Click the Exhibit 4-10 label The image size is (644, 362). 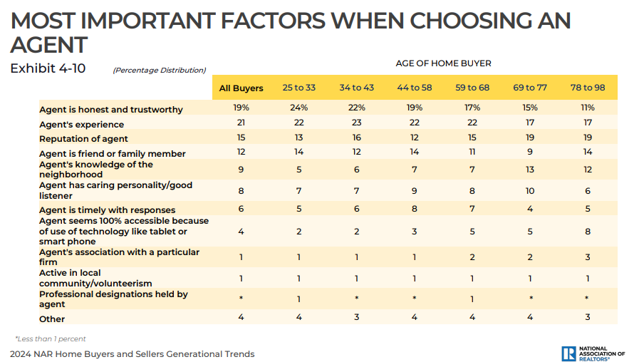(x=48, y=68)
